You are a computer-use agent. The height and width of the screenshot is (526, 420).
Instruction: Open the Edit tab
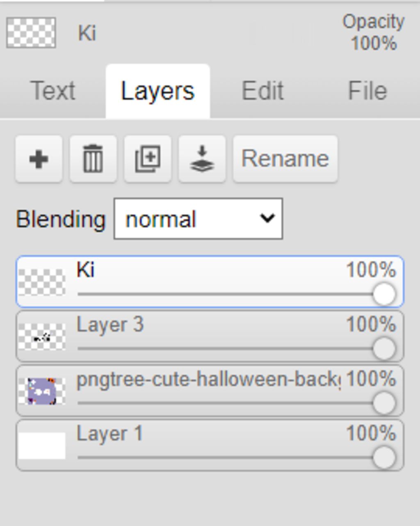(262, 91)
